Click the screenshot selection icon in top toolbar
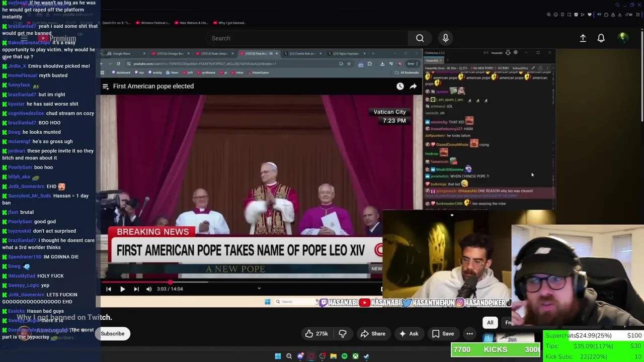The height and width of the screenshot is (362, 644). point(569,15)
